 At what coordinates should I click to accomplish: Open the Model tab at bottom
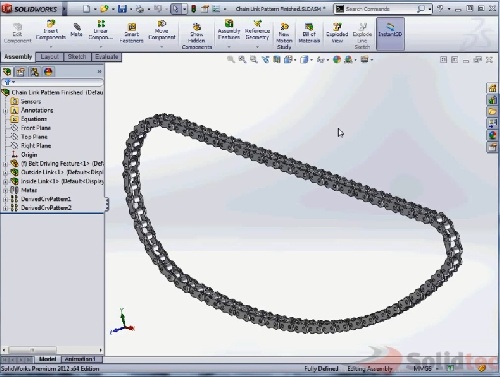pyautogui.click(x=47, y=359)
